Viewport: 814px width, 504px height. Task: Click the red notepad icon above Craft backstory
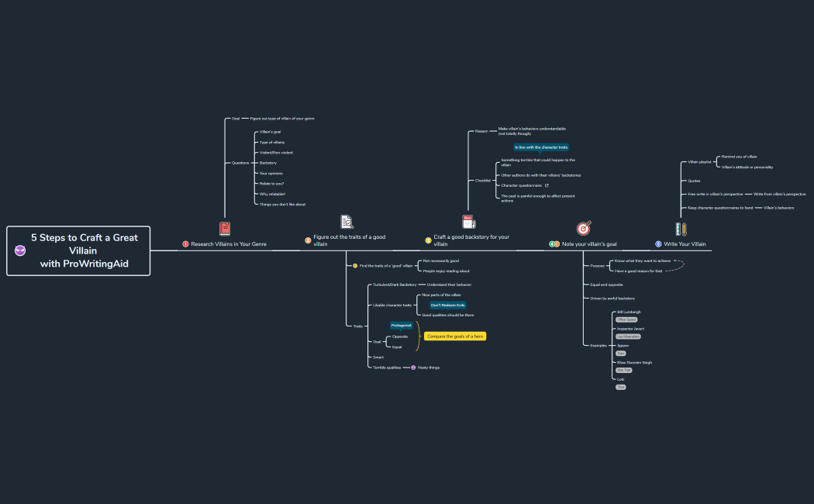[468, 222]
